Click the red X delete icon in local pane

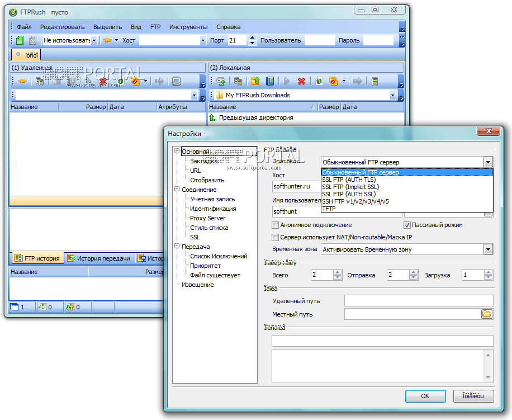pyautogui.click(x=301, y=81)
